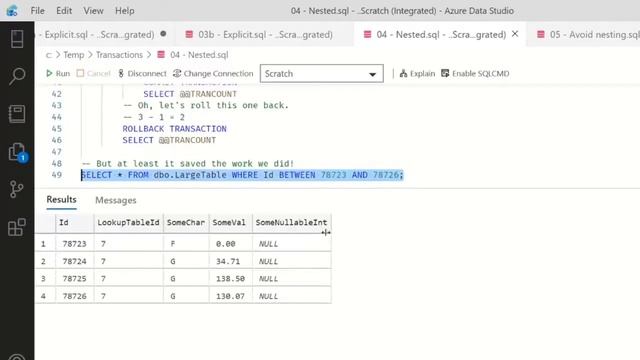Open the Explorer view with badge
This screenshot has width=640, height=360.
coord(17,152)
